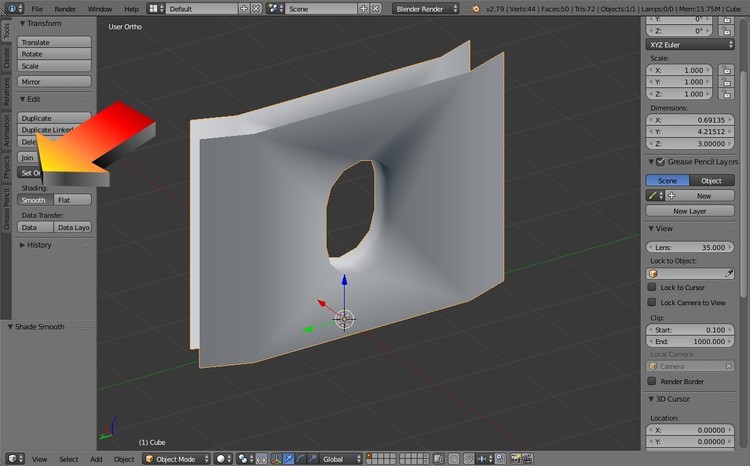The image size is (750, 466).
Task: Open the Render menu
Action: (x=64, y=8)
